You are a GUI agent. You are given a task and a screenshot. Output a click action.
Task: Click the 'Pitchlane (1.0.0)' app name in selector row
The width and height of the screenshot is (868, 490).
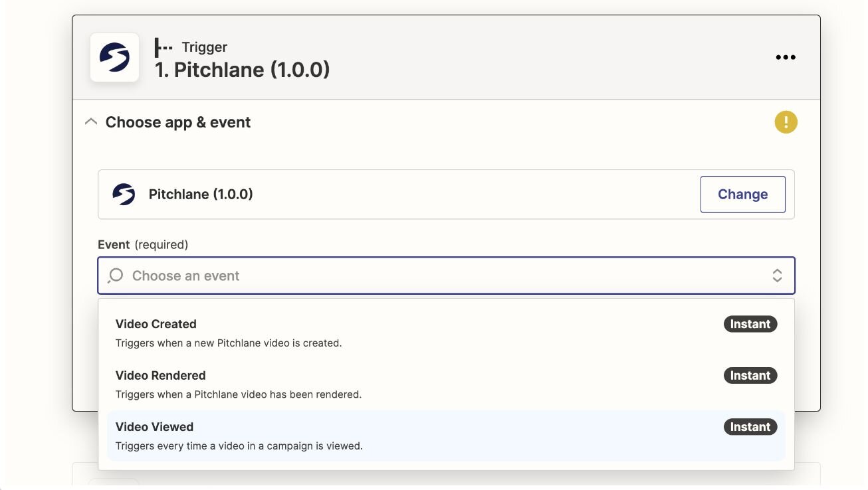pyautogui.click(x=201, y=195)
